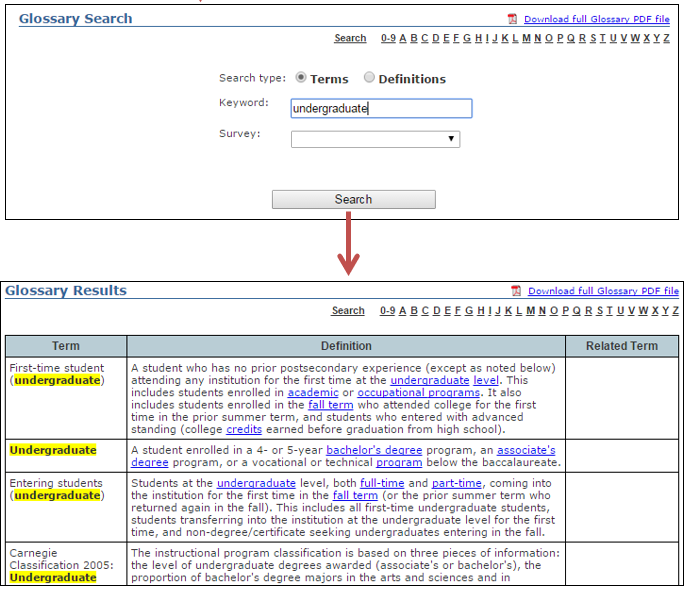Open Download full Glossary PDF file in results panel
Viewport: 688px width, 589px height.
[603, 291]
